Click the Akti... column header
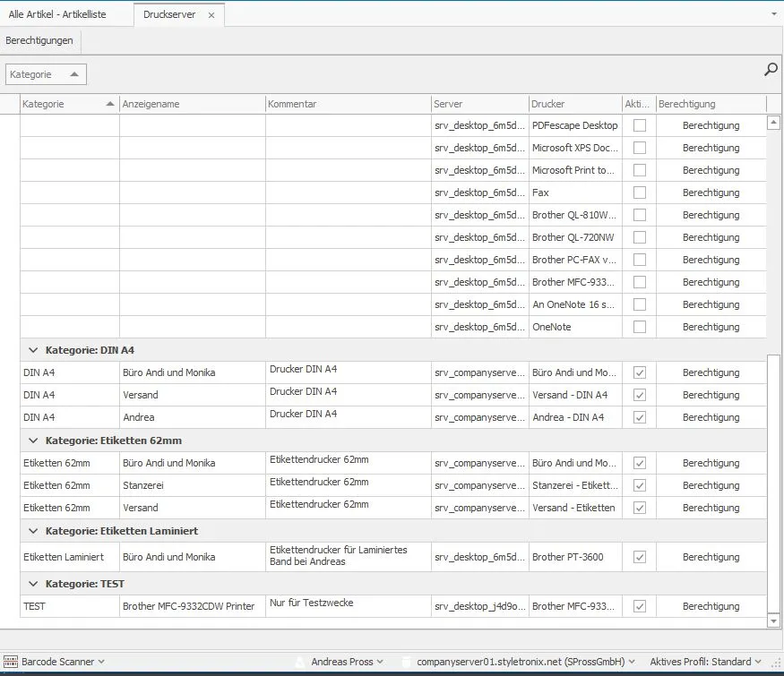This screenshot has height=676, width=784. [639, 104]
